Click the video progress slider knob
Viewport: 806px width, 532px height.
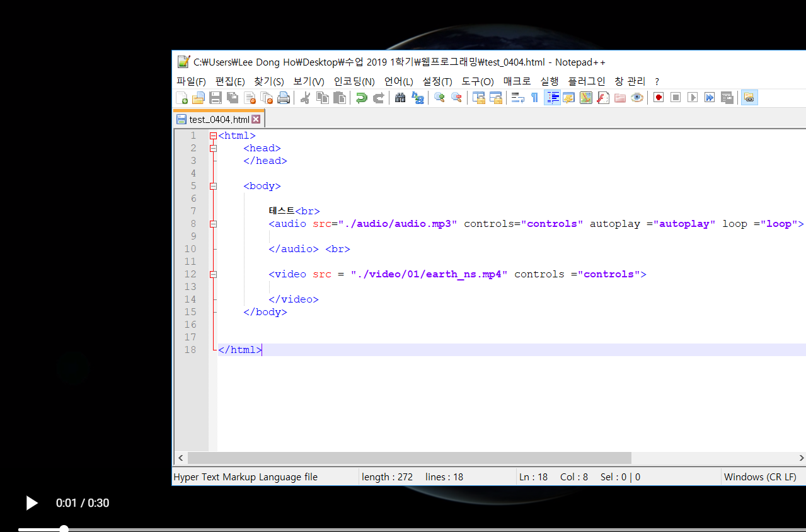coord(64,529)
